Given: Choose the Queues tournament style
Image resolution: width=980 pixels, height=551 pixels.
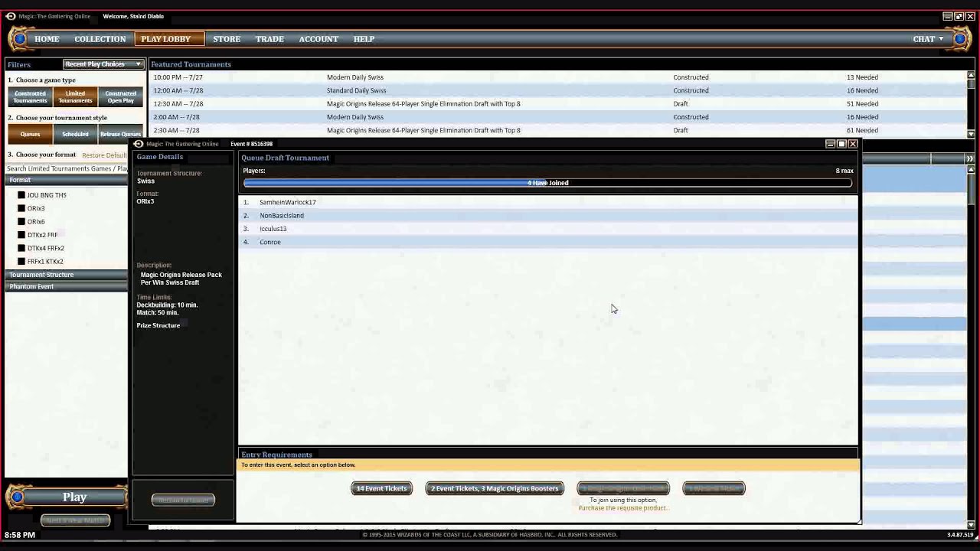Looking at the screenshot, I should click(x=30, y=134).
